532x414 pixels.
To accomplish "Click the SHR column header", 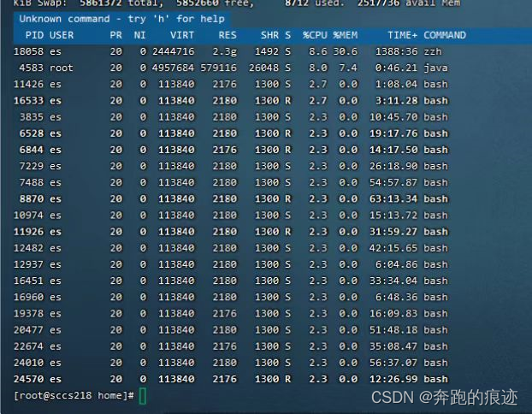I will (269, 35).
